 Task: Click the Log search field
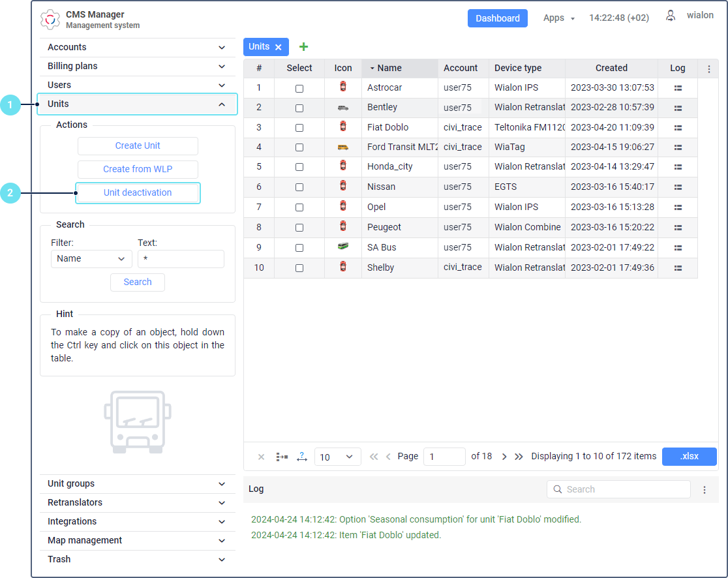pos(618,489)
